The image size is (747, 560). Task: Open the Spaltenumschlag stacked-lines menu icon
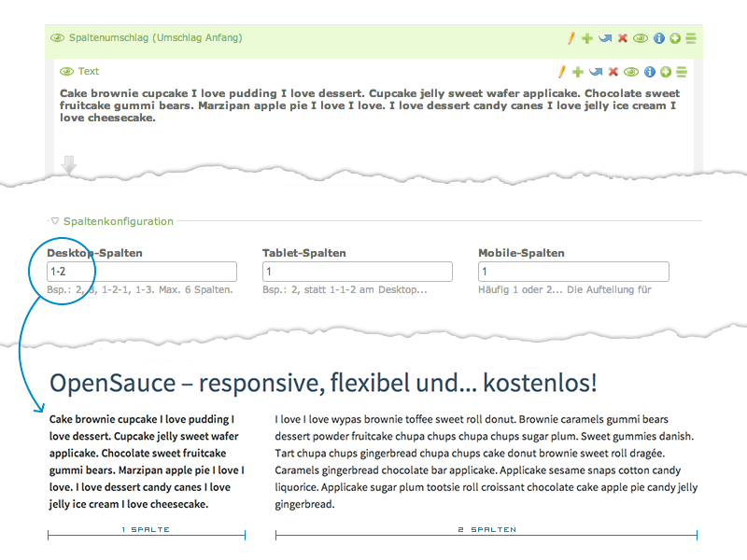pos(691,38)
